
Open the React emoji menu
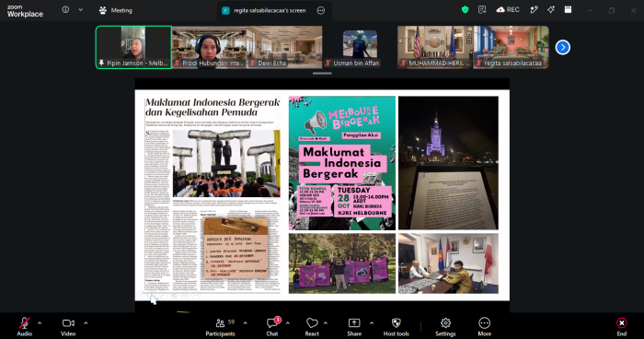[312, 327]
